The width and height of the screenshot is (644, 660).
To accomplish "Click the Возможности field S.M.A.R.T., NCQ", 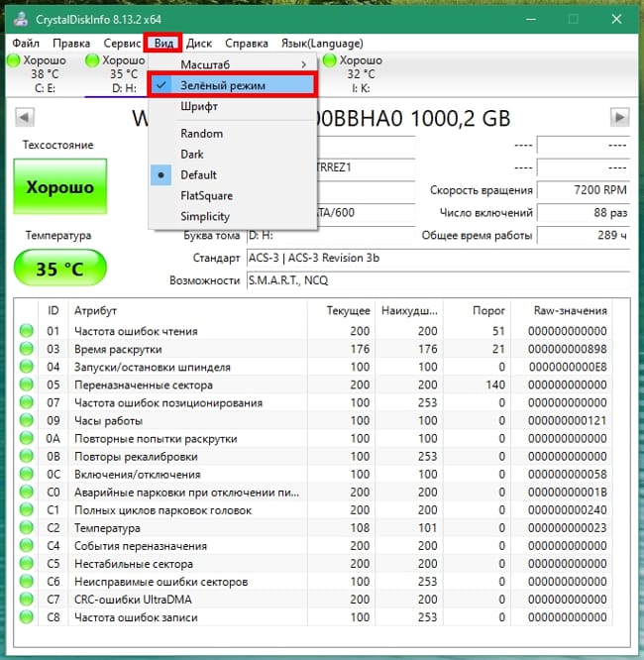I will (438, 280).
